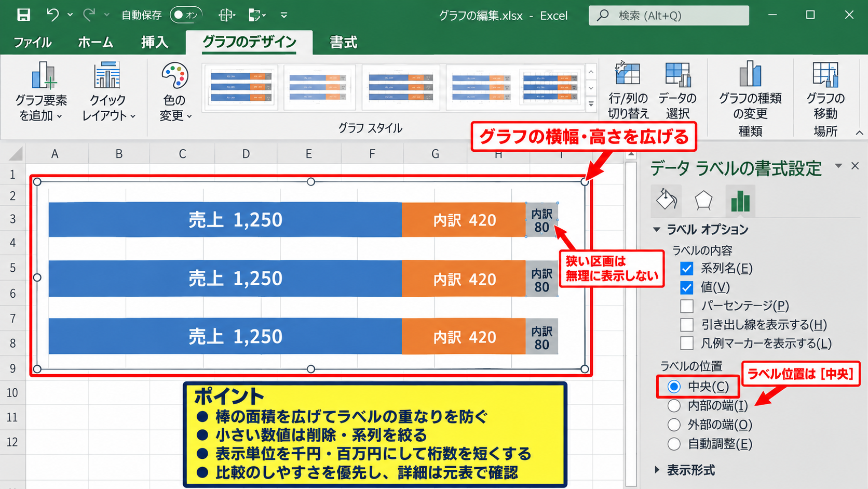Open the label options bar chart tab
The height and width of the screenshot is (489, 868).
coord(740,200)
